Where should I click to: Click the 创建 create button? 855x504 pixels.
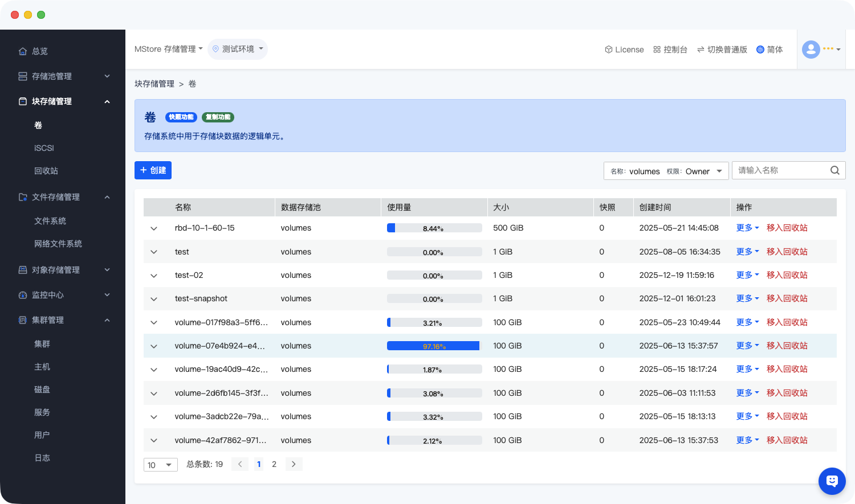pos(153,170)
